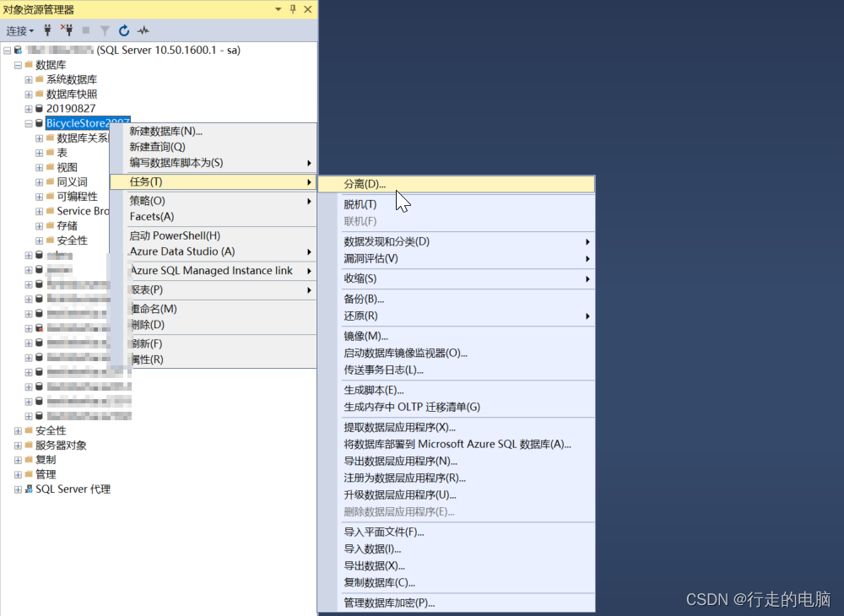The width and height of the screenshot is (844, 616).
Task: Choose 生成脚本(E)... menu entry
Action: pos(457,391)
